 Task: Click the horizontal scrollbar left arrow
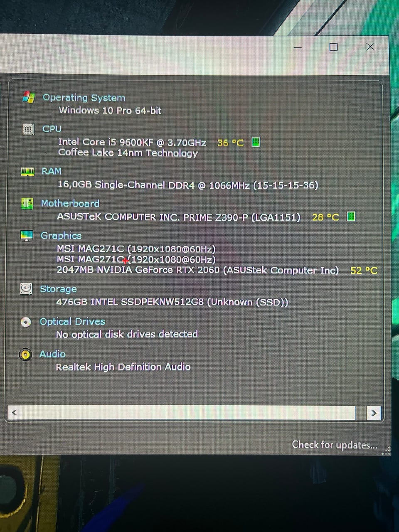click(15, 413)
